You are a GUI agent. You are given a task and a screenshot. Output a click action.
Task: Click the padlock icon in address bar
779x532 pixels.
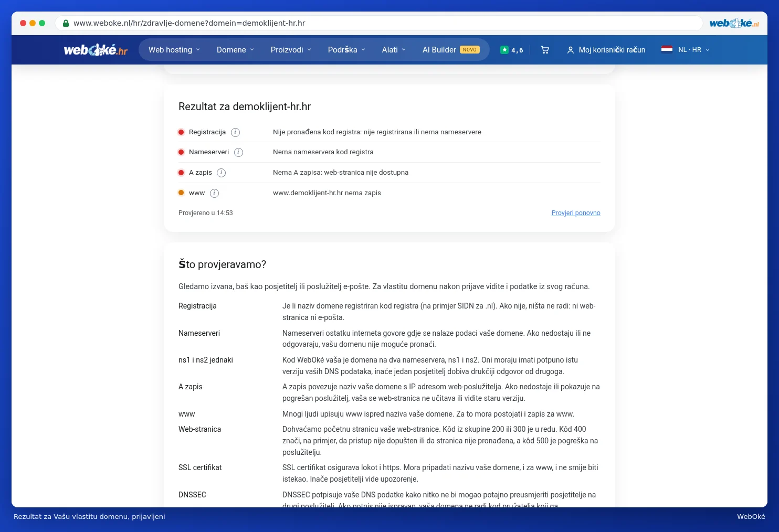66,23
